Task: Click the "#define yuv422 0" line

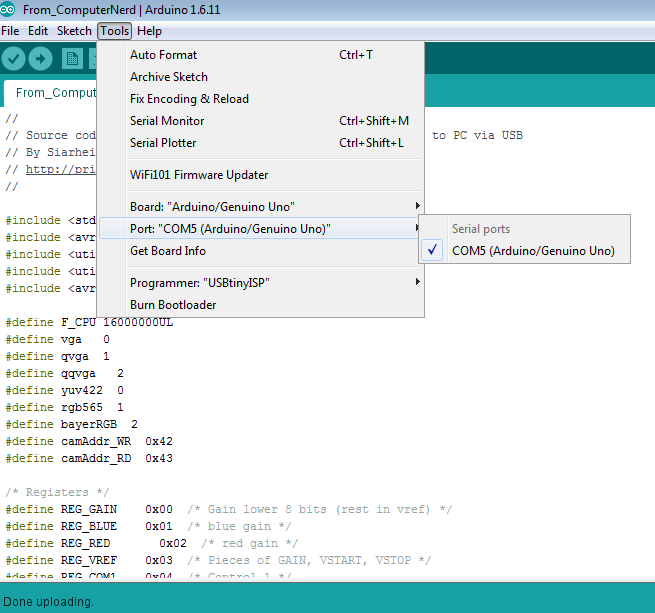Action: click(64, 390)
